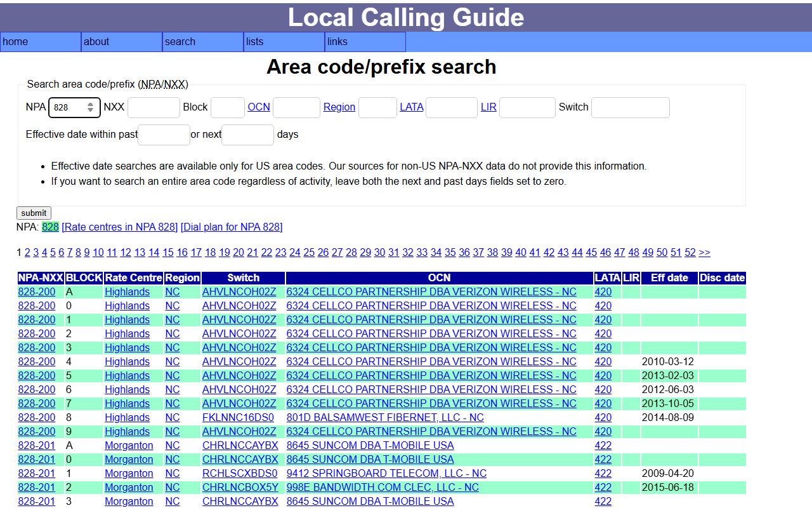Focus the Region input field
Viewport: 812px width, 508px height.
(x=377, y=107)
